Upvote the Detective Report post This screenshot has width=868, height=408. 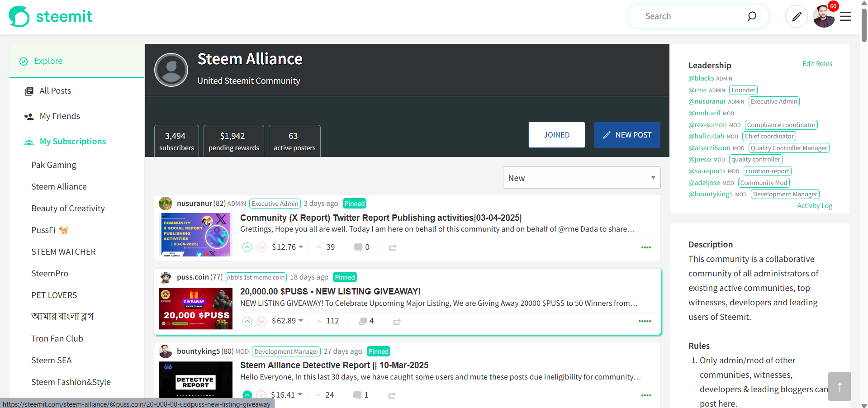coord(247,395)
